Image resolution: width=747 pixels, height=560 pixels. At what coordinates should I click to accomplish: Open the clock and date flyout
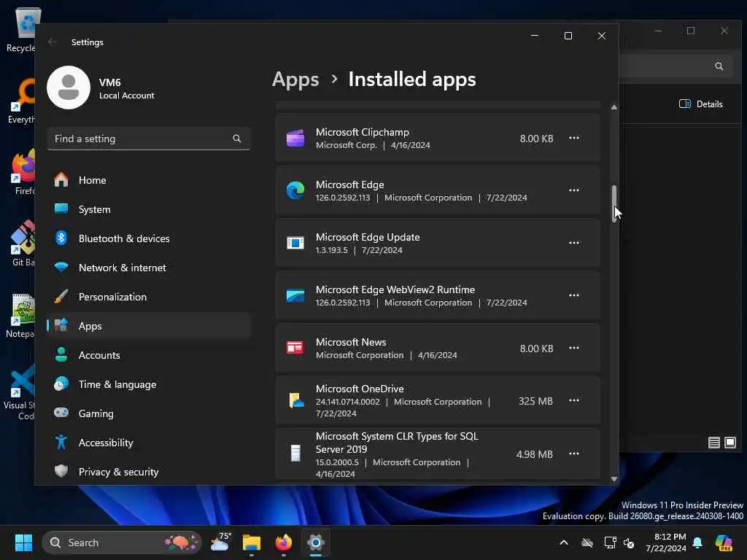665,542
